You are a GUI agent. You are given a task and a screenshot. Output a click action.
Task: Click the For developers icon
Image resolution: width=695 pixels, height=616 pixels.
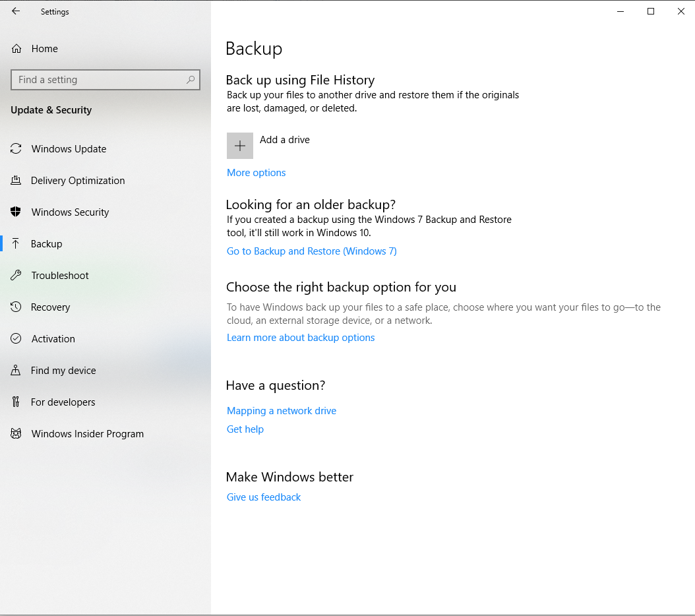click(x=16, y=402)
